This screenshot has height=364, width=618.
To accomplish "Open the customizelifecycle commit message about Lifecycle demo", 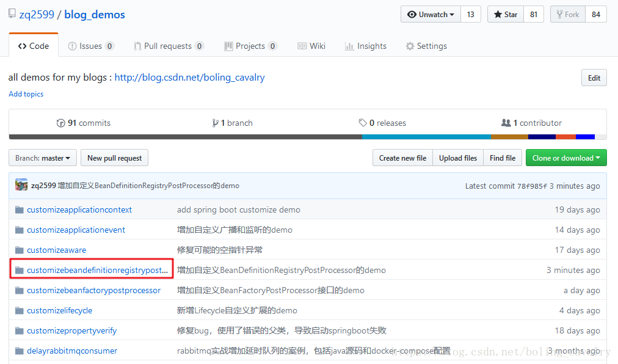I will coord(237,310).
